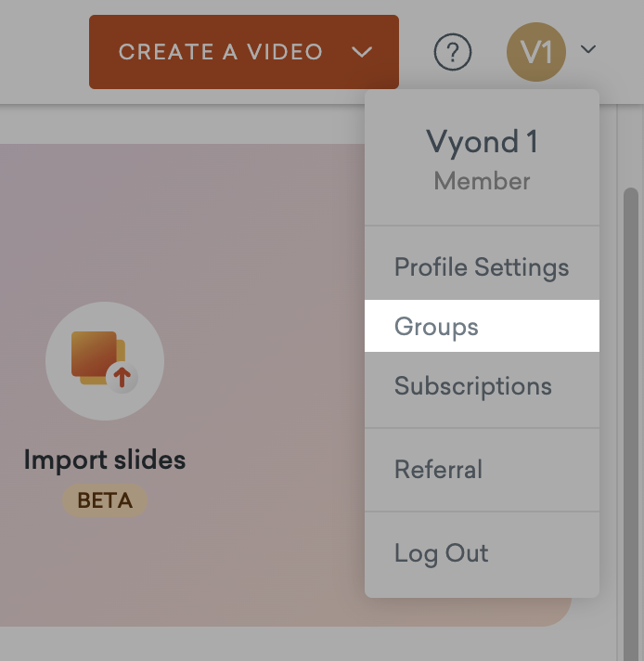Expand the Create a Video dropdown arrow

362,52
